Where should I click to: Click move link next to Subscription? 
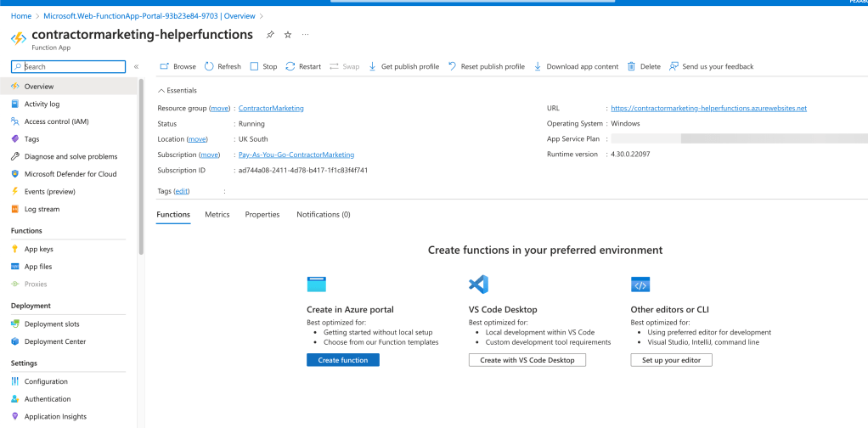point(209,155)
